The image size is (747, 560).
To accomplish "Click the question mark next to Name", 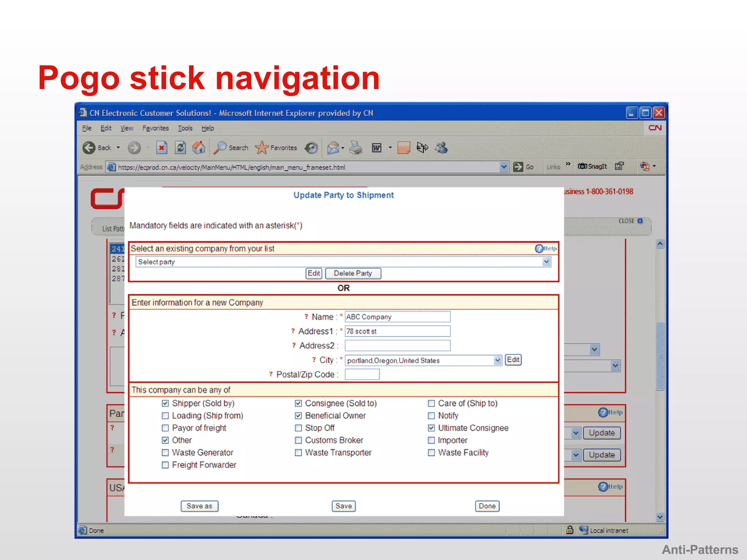I will (306, 316).
